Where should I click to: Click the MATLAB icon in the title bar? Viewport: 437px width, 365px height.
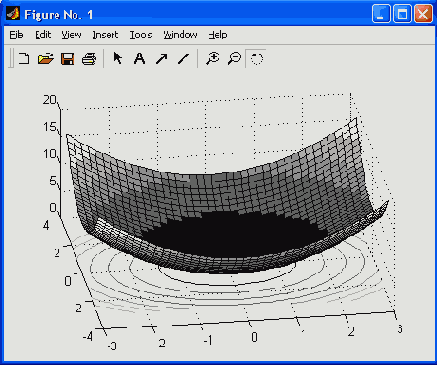tap(13, 14)
